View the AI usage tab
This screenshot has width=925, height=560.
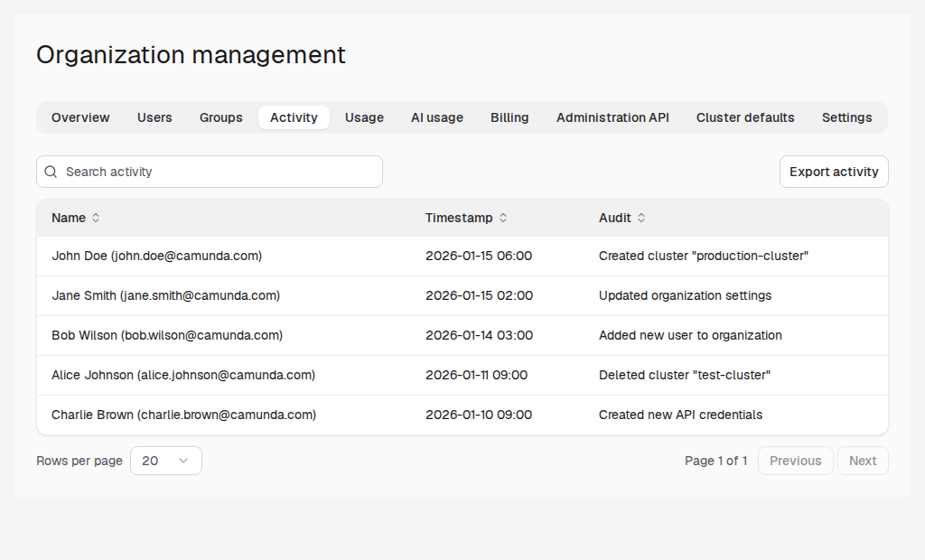[437, 117]
